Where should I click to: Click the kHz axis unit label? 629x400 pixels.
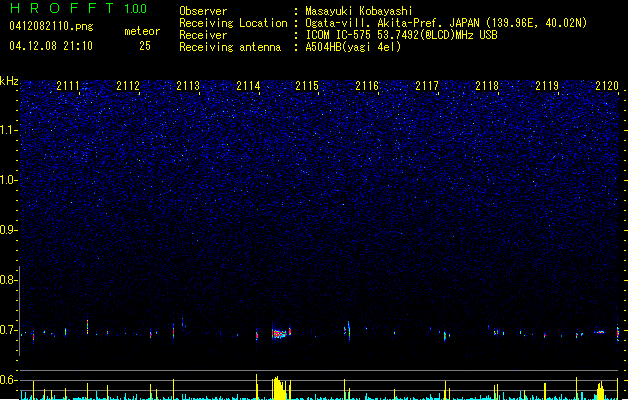pos(9,81)
